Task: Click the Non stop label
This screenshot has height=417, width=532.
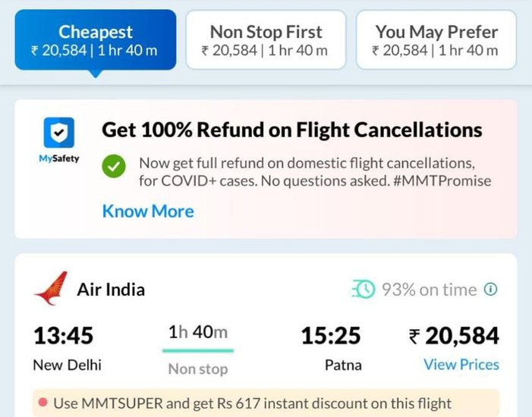Action: (198, 369)
